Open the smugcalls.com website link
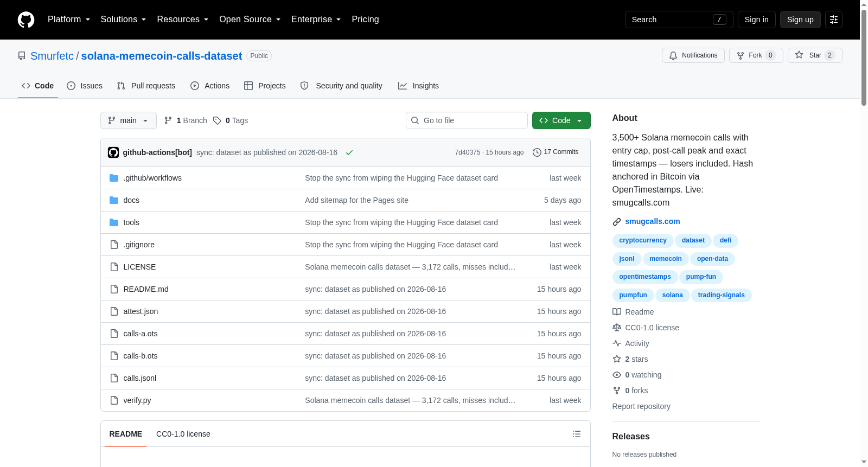Image resolution: width=868 pixels, height=467 pixels. point(653,221)
